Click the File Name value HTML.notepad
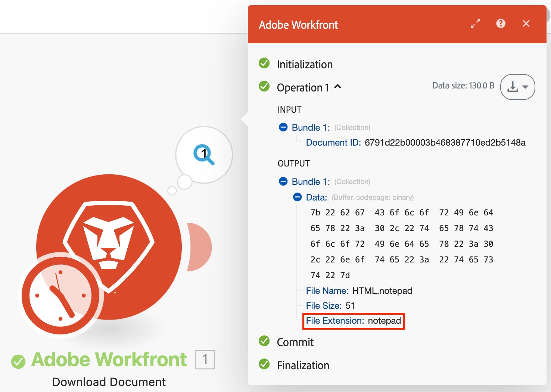The image size is (551, 392). (382, 291)
